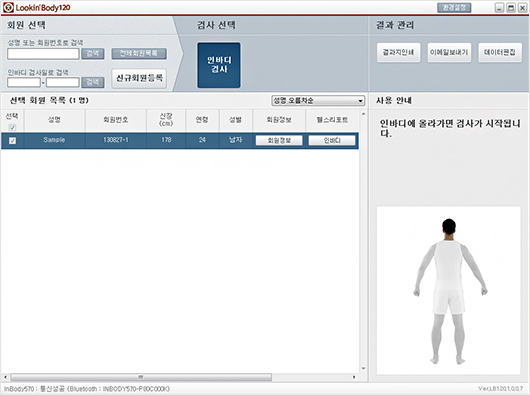Open 데이터편집 data editing

[500, 52]
